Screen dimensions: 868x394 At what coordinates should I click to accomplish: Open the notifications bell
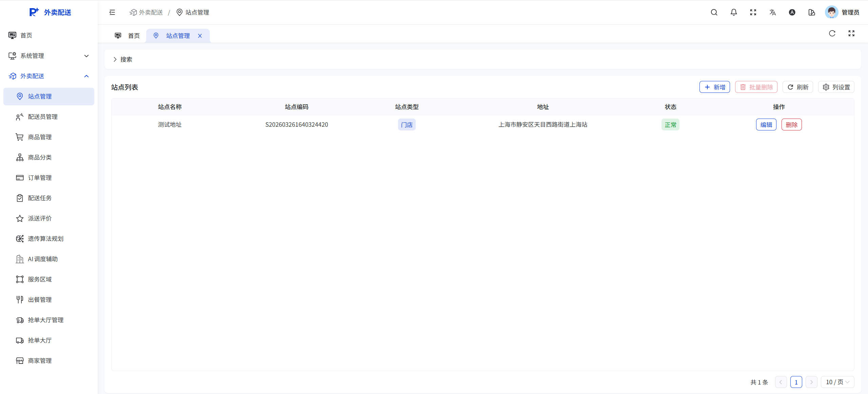[x=734, y=13]
